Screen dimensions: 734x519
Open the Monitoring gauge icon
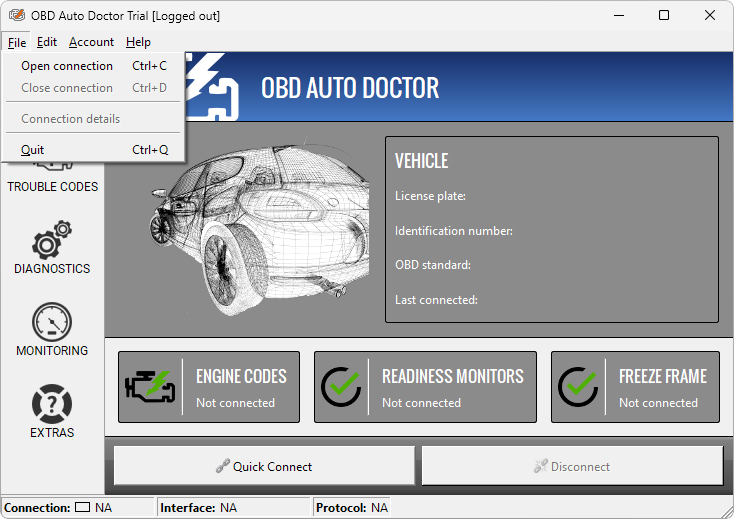coord(52,322)
